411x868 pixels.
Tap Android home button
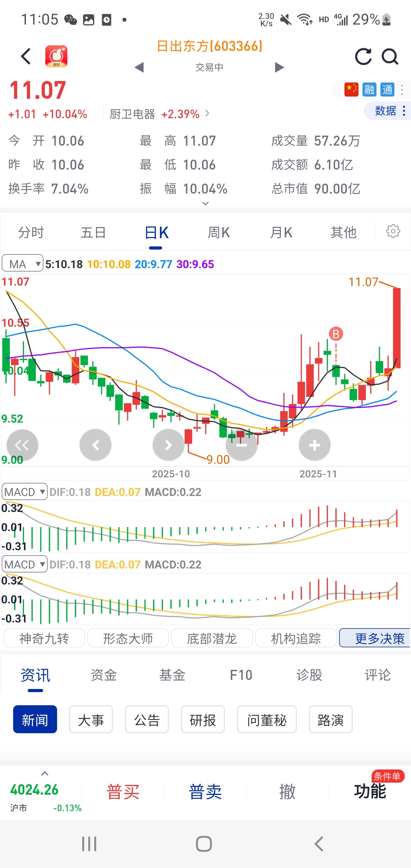(204, 844)
